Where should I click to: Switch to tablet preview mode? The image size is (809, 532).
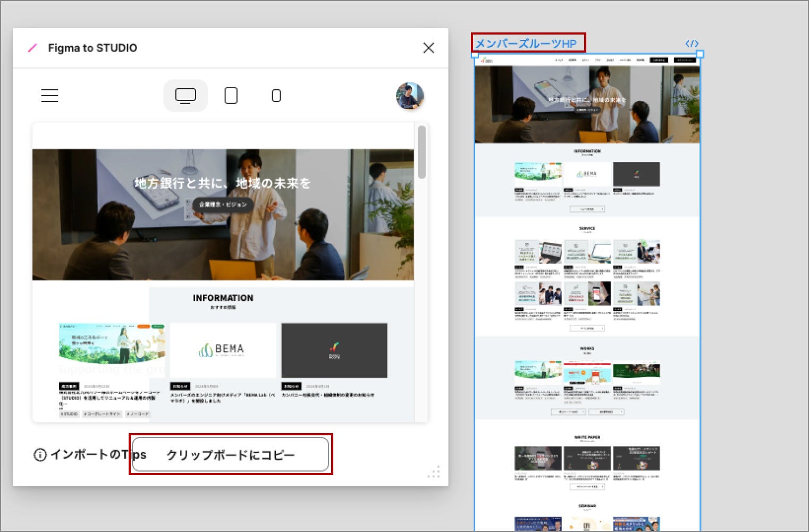coord(231,96)
